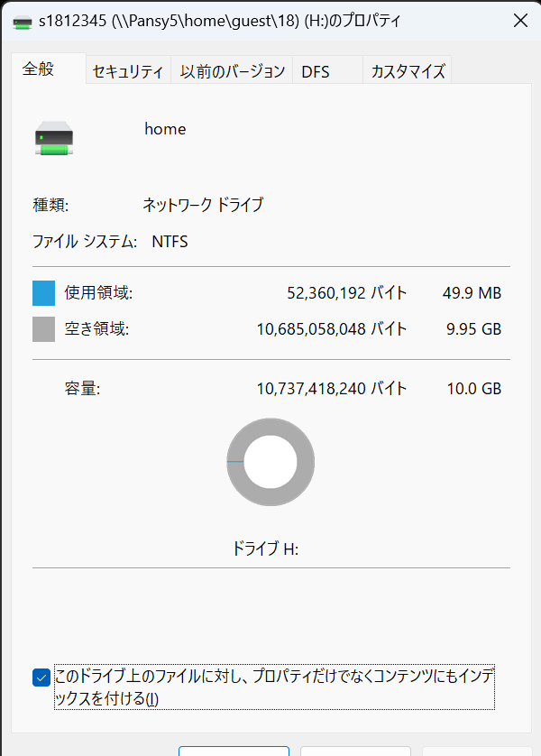Click the NTFS file system text
The height and width of the screenshot is (756, 541).
[170, 241]
